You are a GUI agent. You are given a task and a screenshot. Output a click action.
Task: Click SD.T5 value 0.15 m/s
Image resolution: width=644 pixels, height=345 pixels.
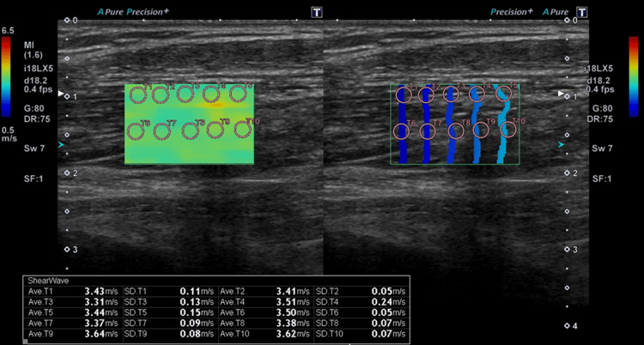point(197,312)
